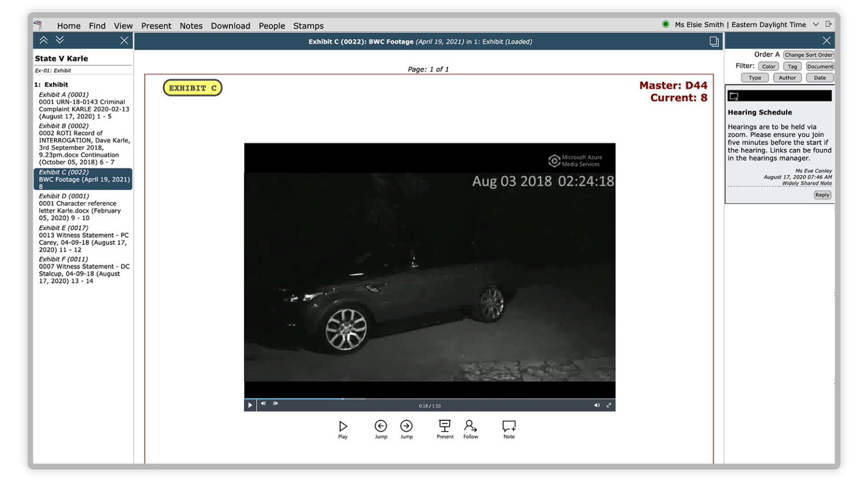The height and width of the screenshot is (488, 868).
Task: Open the user time zone dropdown arrow
Action: tap(816, 24)
